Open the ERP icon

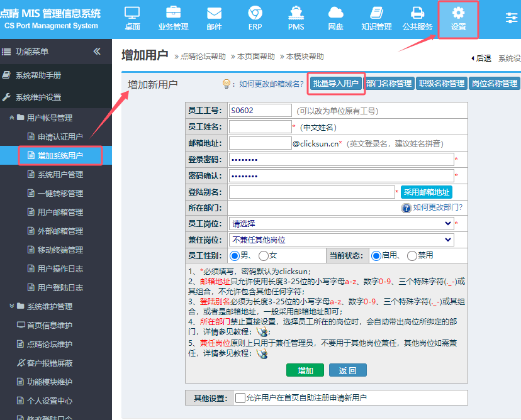point(255,13)
